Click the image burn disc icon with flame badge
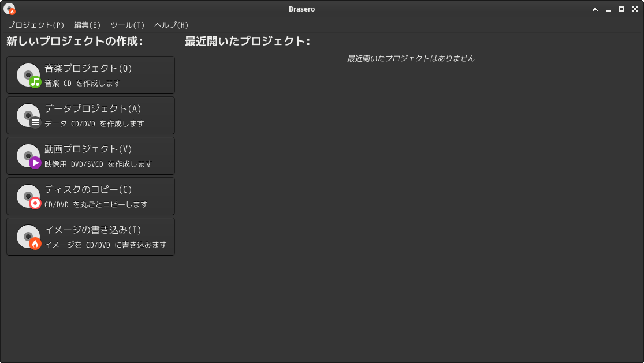Screen dimensions: 644x363 coord(29,237)
